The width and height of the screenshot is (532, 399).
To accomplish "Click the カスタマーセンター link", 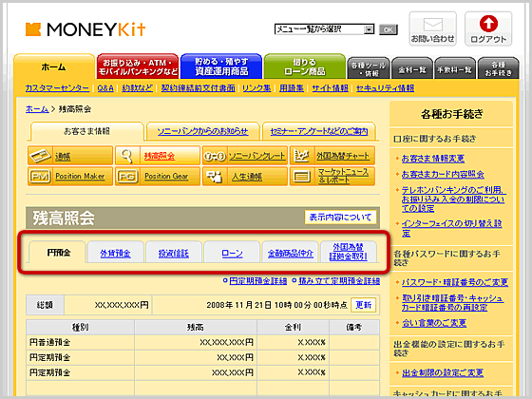I will pyautogui.click(x=57, y=88).
